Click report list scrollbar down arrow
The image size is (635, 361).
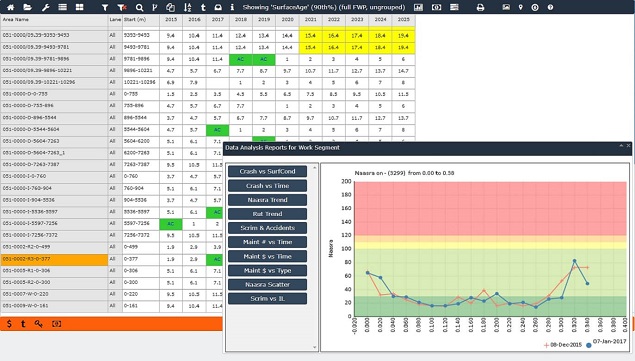pos(315,347)
